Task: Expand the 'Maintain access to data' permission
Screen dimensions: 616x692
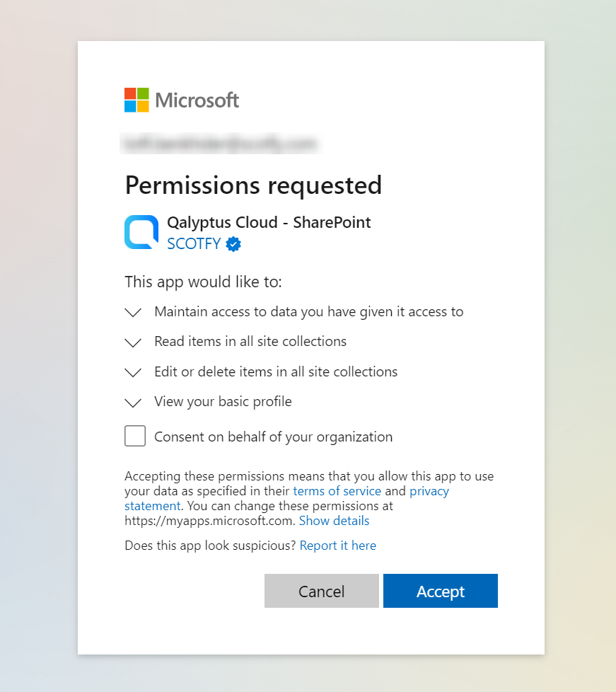Action: pos(134,312)
